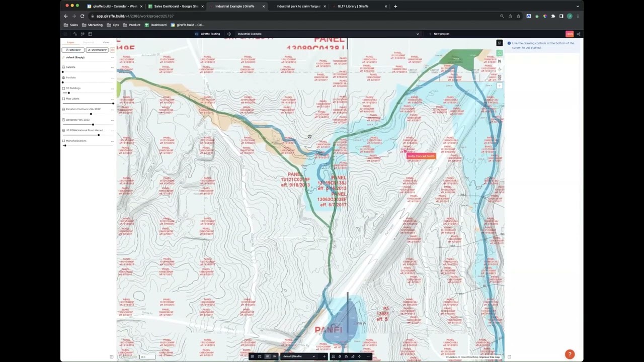Click the building tool icon in bottom toolbar
The image size is (644, 362).
333,356
